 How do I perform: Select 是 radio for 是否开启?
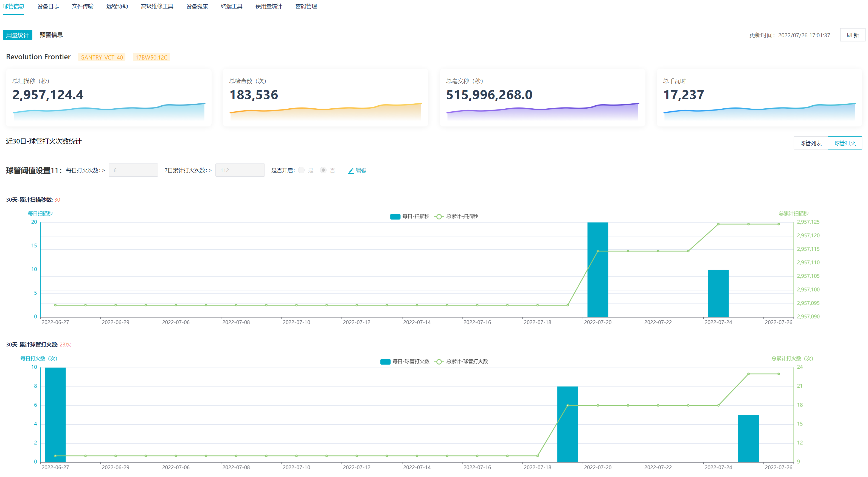[302, 170]
